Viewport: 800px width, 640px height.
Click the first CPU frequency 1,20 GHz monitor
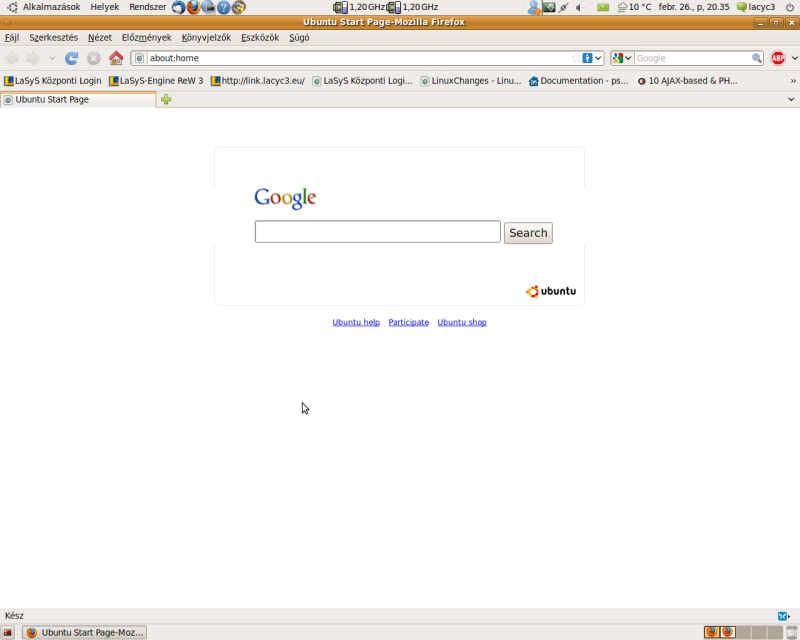tap(359, 7)
